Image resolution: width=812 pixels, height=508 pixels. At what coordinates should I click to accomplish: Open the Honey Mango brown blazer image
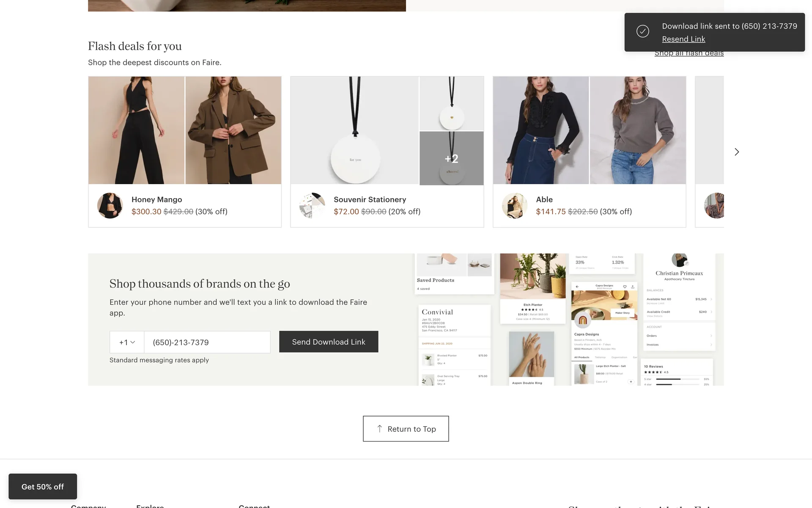[x=233, y=130]
